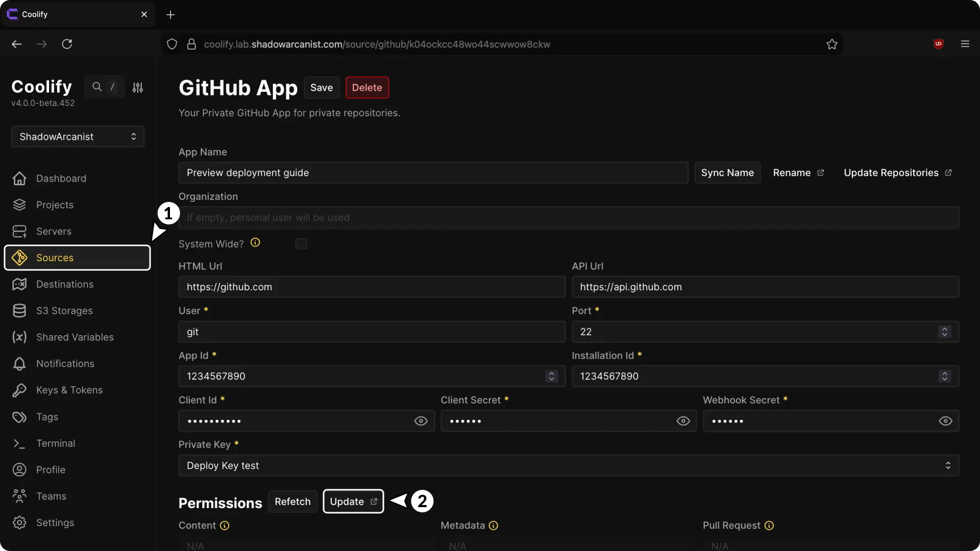Go to Keys & Tokens menu item
The width and height of the screenshot is (980, 551).
[69, 390]
